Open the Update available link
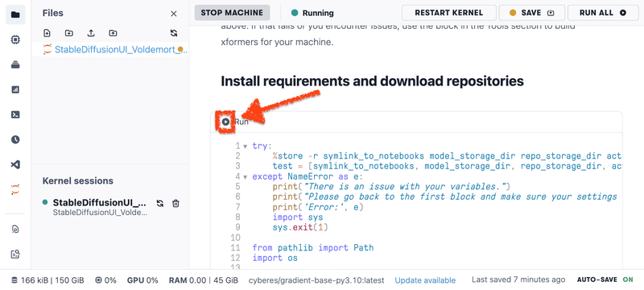The height and width of the screenshot is (290, 644). (x=425, y=280)
